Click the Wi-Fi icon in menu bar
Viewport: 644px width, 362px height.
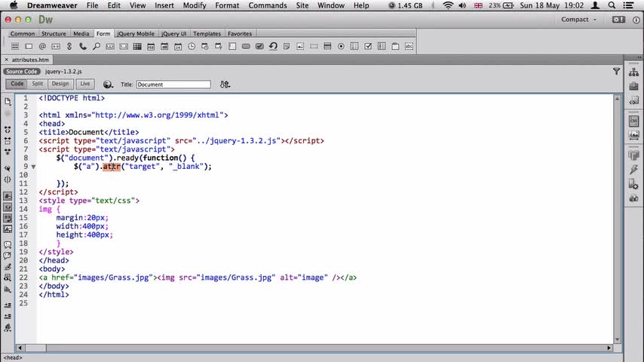(448, 5)
